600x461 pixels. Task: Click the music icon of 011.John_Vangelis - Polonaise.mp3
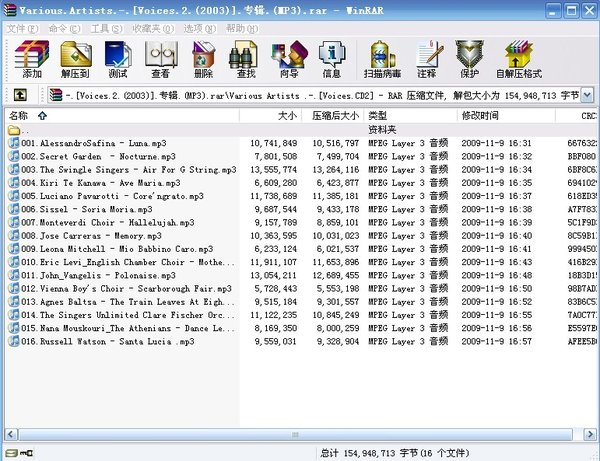click(14, 275)
